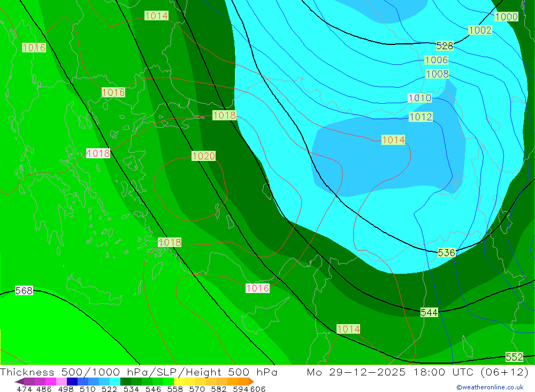Click the 1006 isobar label

tap(437, 60)
